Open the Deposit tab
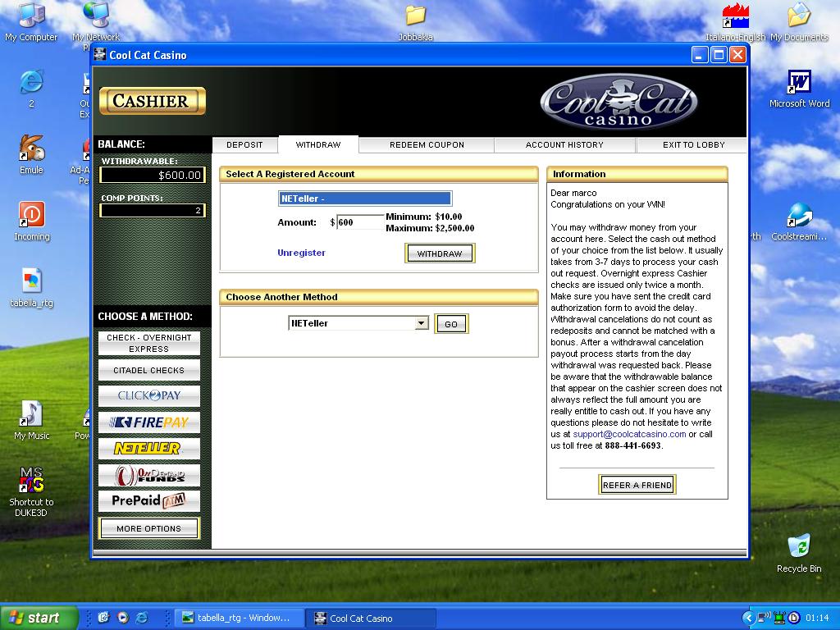The image size is (840, 630). pyautogui.click(x=244, y=144)
